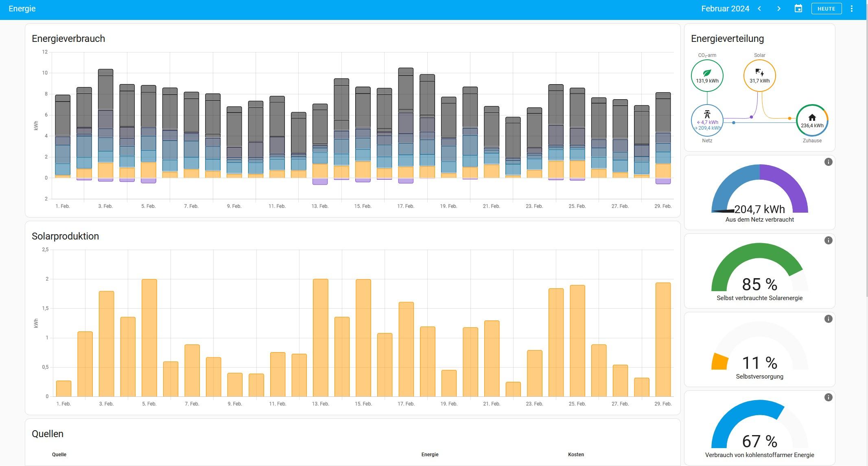This screenshot has height=466, width=868.
Task: Click the 5. Feb. solar production bar
Action: (149, 338)
